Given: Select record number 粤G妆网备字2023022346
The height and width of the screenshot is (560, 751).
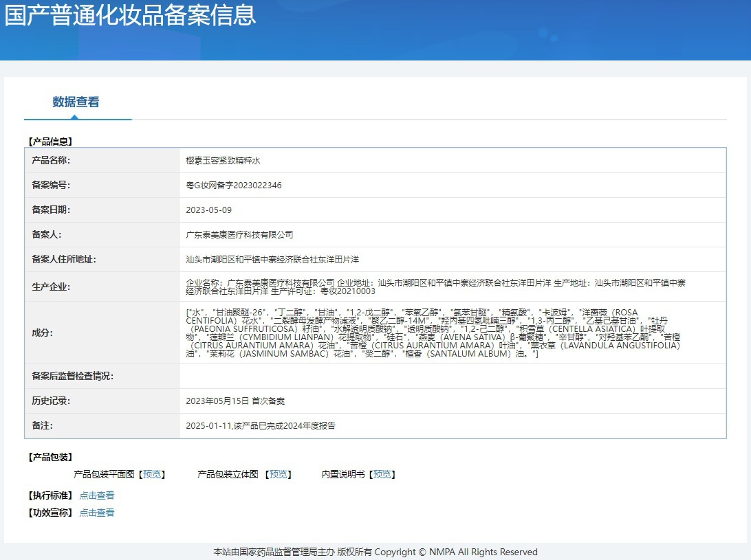Looking at the screenshot, I should 234,186.
